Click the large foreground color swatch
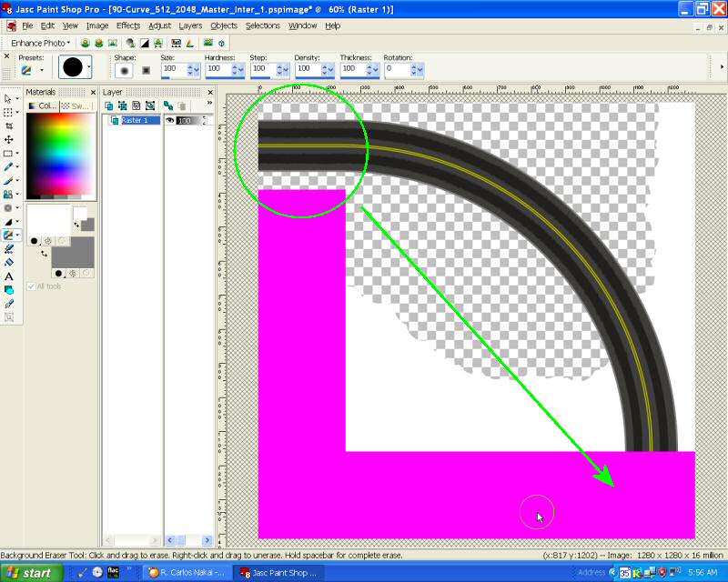The height and width of the screenshot is (582, 728). tap(48, 219)
